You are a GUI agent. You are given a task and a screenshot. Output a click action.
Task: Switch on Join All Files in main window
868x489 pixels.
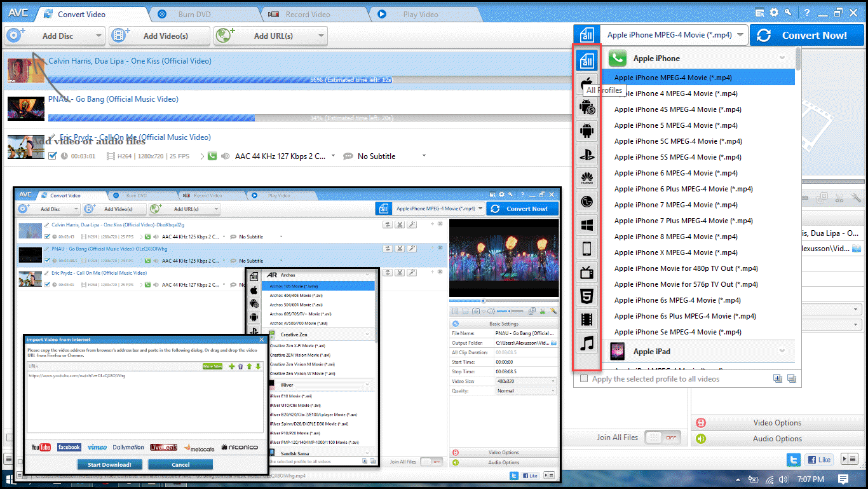(x=662, y=437)
